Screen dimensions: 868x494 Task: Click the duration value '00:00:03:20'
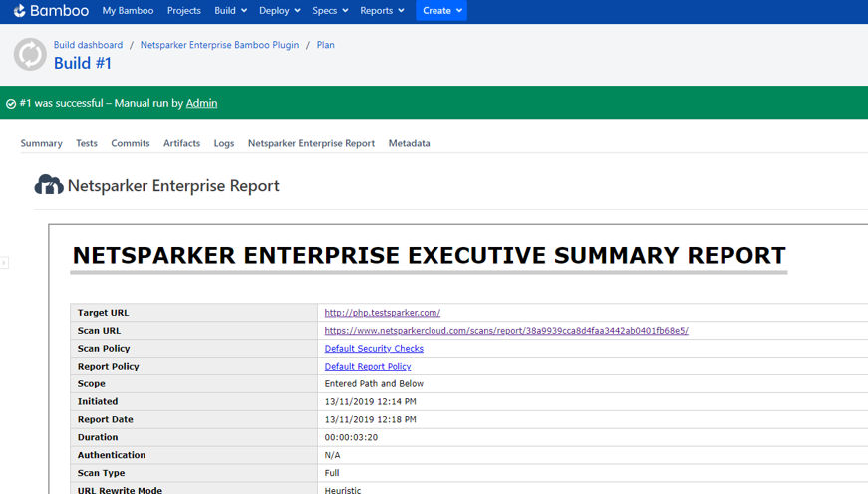351,437
